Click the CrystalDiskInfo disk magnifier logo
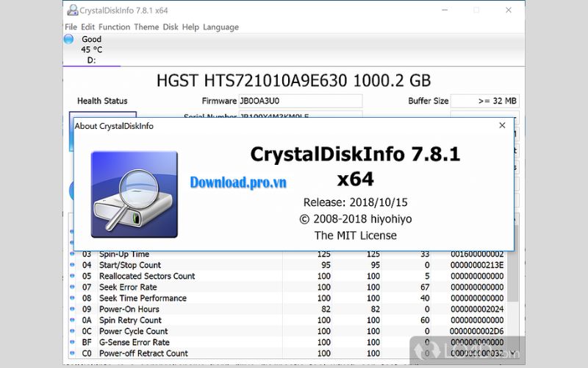This screenshot has width=588, height=368. tap(135, 194)
